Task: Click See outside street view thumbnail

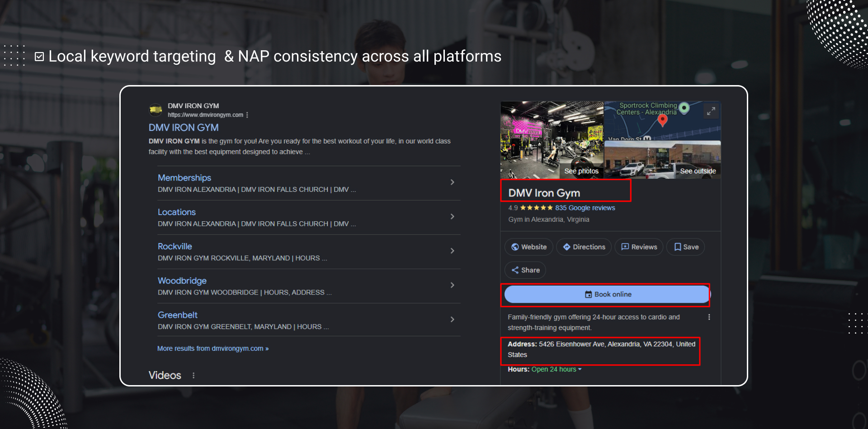Action: point(663,160)
